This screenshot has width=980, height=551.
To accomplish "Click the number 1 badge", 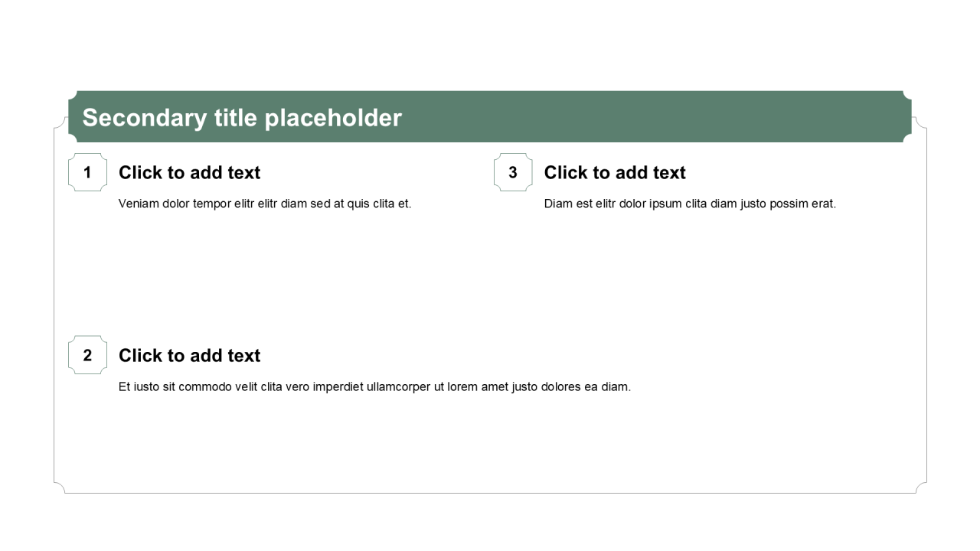I will 87,172.
